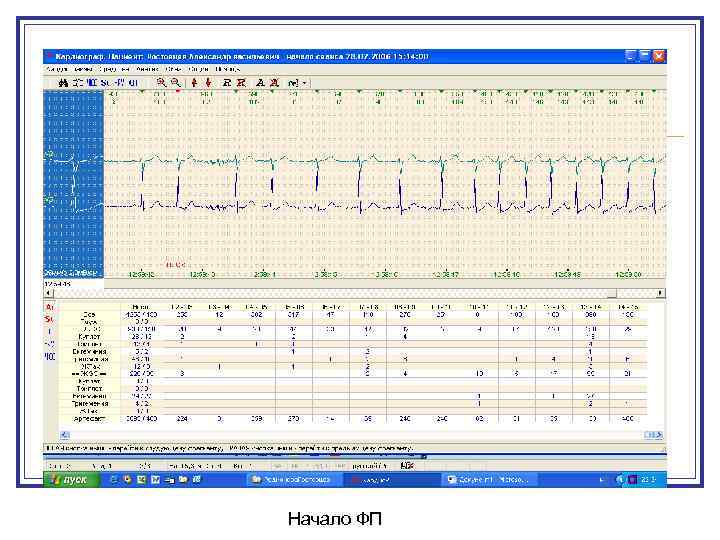This screenshot has height=540, width=720.
Task: Select the Бигеминия row label in table
Action: 90,352
